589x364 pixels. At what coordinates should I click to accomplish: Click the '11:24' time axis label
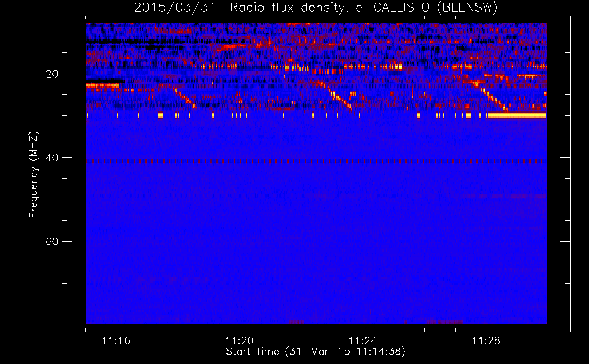pyautogui.click(x=363, y=341)
